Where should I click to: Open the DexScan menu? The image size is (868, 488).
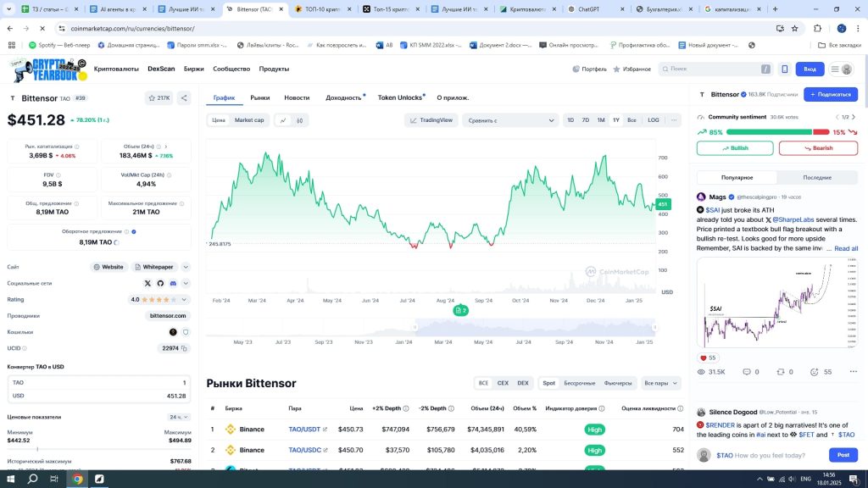(161, 69)
